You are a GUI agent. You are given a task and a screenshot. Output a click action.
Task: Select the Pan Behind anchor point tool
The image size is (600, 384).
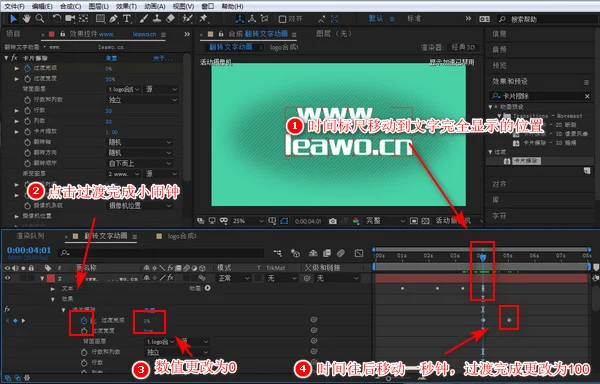pyautogui.click(x=83, y=18)
